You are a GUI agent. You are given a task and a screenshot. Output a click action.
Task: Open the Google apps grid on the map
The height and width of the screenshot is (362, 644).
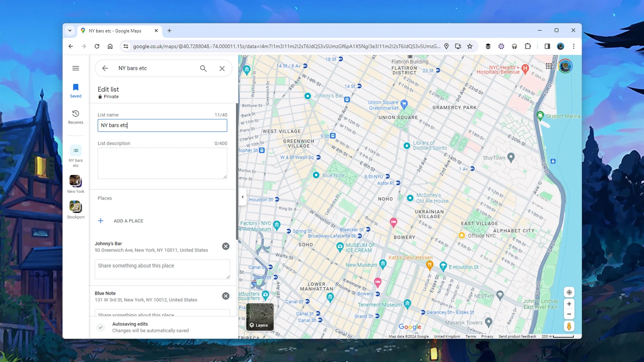point(548,66)
